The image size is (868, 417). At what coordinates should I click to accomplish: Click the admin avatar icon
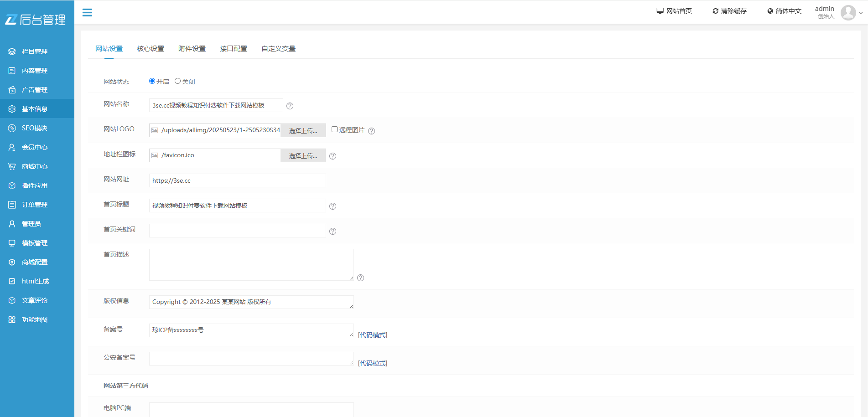pos(848,12)
